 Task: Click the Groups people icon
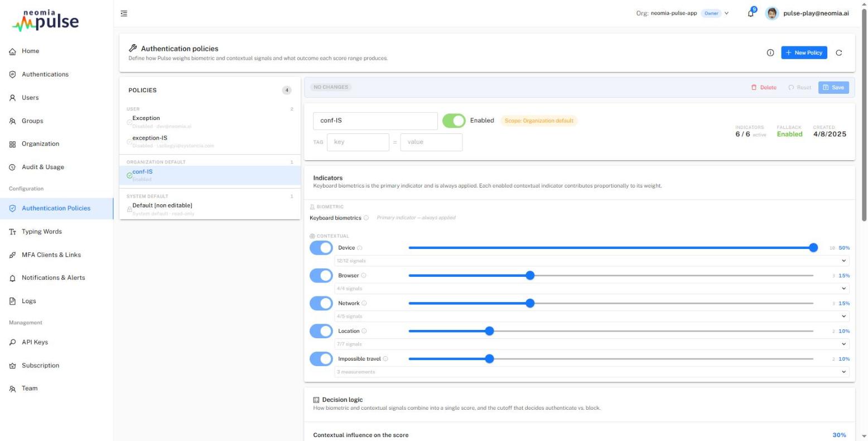tap(12, 121)
